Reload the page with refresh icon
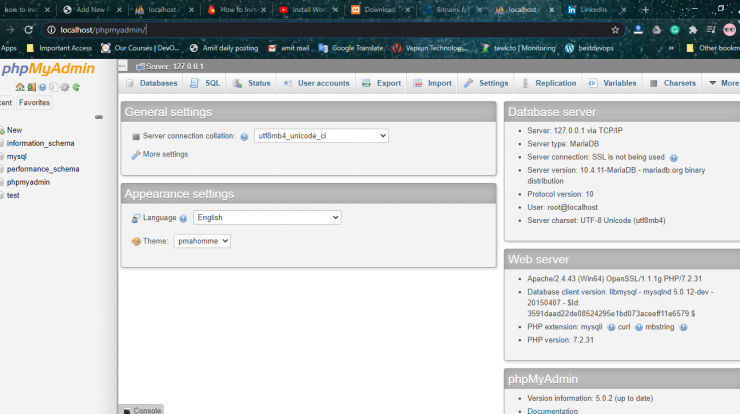 coord(28,30)
